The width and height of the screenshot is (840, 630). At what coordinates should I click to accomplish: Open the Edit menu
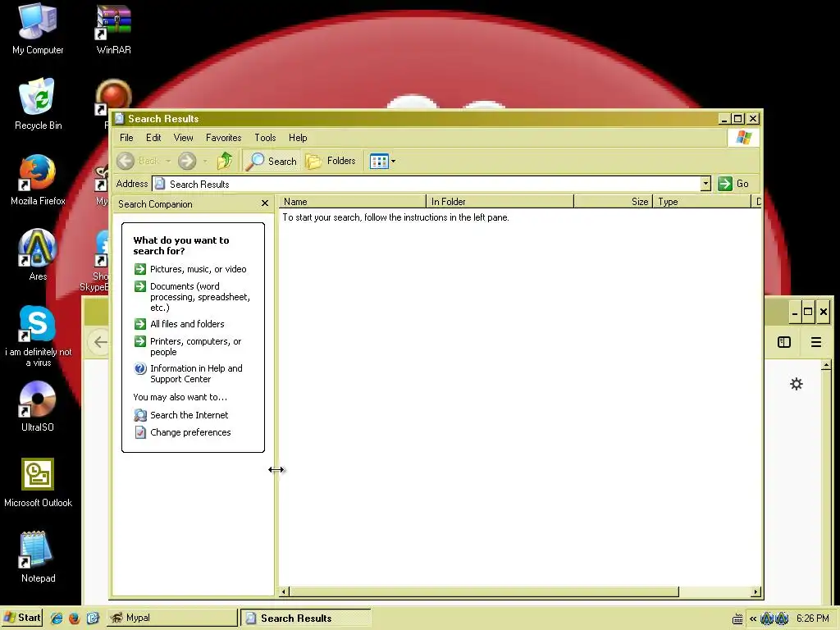click(x=153, y=138)
